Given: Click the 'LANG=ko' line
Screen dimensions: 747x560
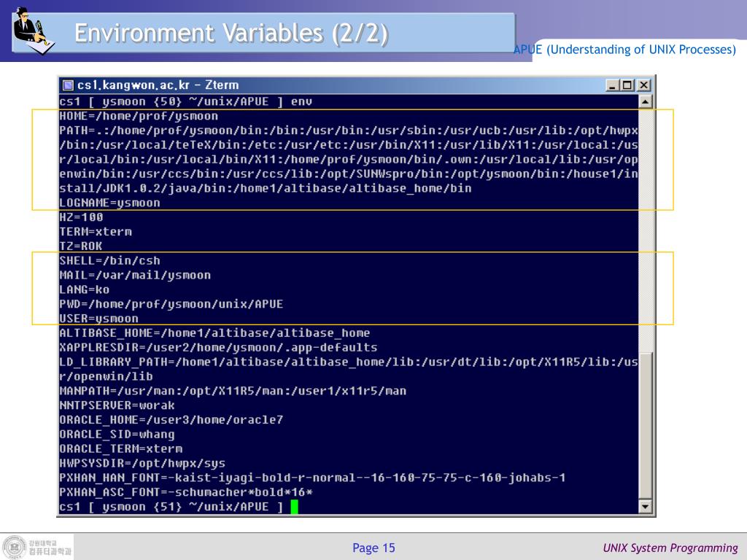Looking at the screenshot, I should [85, 289].
